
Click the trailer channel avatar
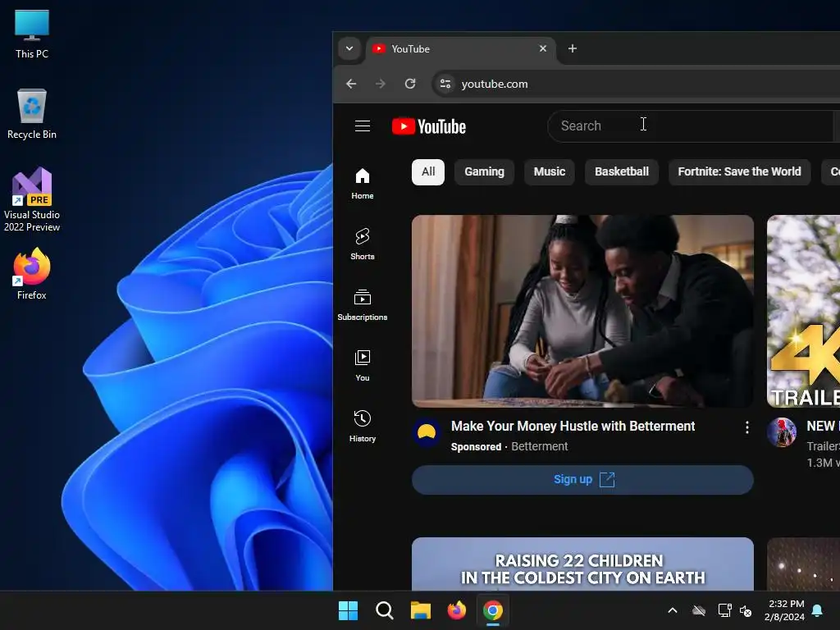pos(782,431)
